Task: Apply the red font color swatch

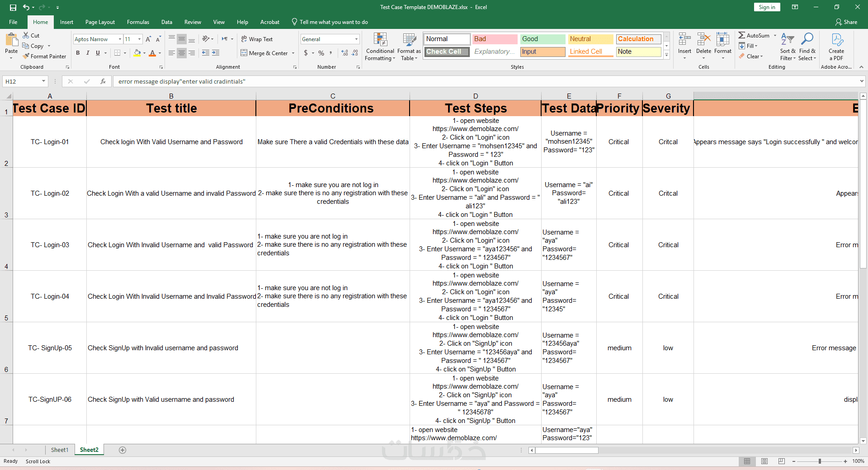Action: click(x=152, y=53)
